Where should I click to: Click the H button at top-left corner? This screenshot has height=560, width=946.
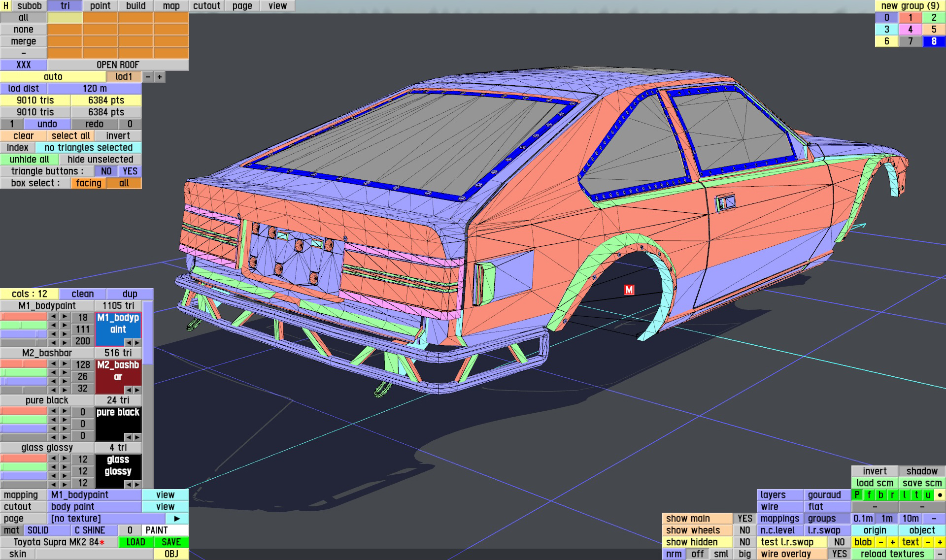pyautogui.click(x=6, y=6)
